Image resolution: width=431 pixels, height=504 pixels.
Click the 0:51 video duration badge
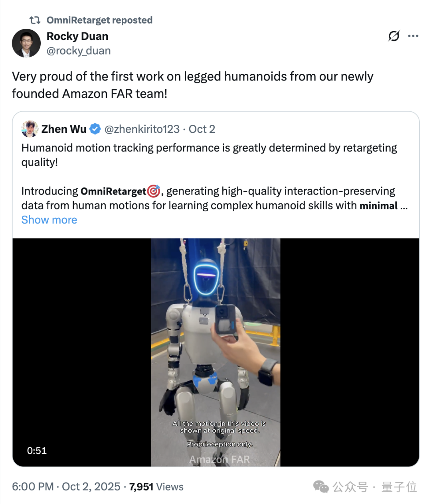click(x=37, y=451)
